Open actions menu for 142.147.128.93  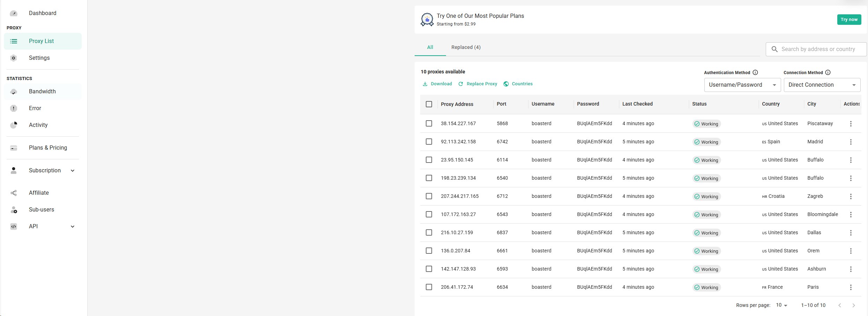(x=851, y=269)
